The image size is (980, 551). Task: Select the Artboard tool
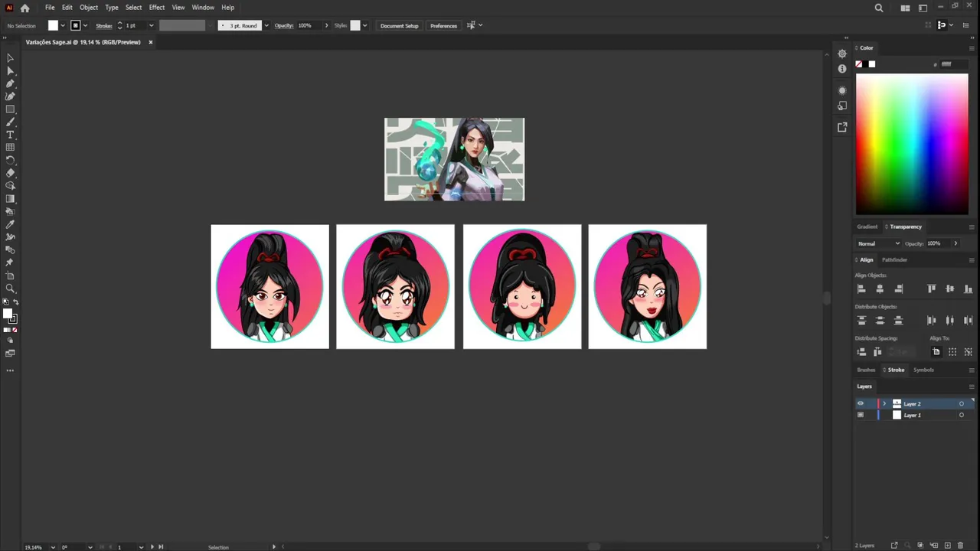click(10, 275)
